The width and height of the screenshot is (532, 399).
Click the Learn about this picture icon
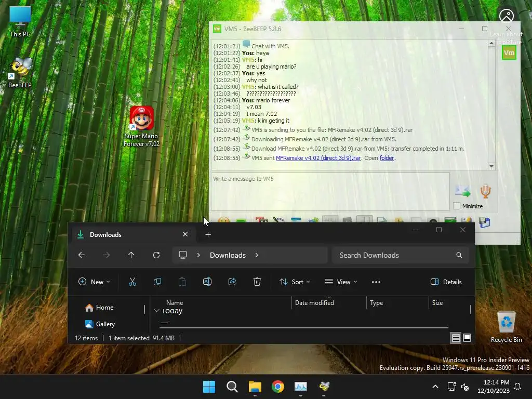[507, 16]
